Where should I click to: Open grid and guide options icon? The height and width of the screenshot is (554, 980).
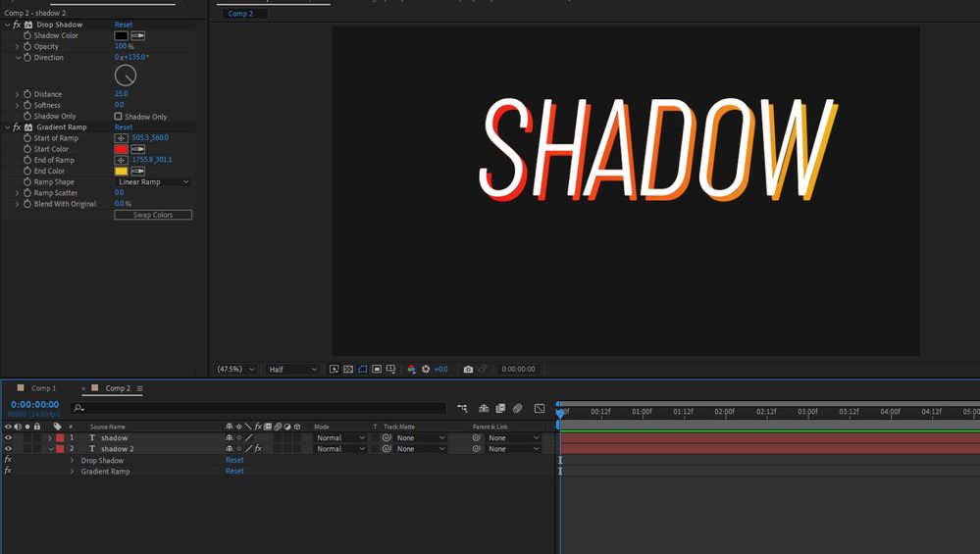point(391,369)
